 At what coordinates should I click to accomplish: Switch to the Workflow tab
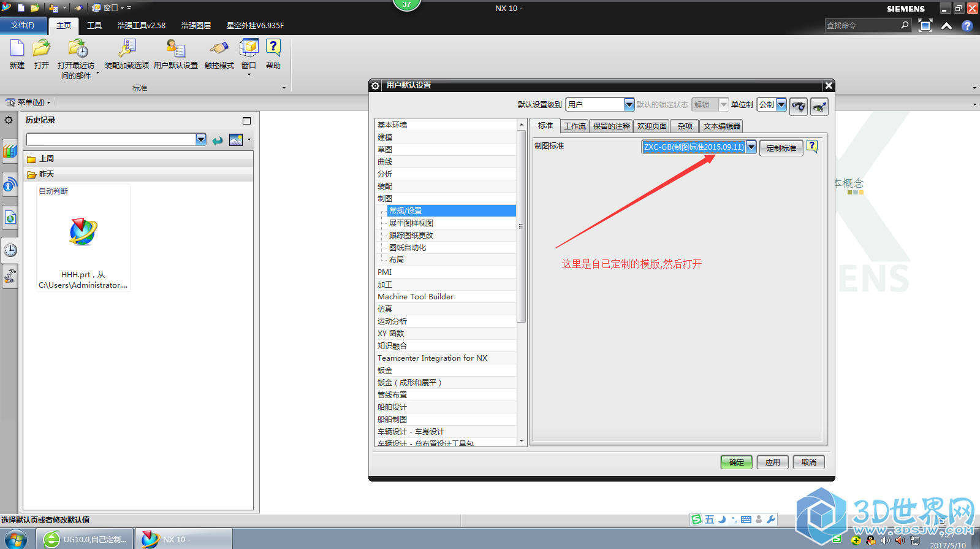tap(575, 126)
